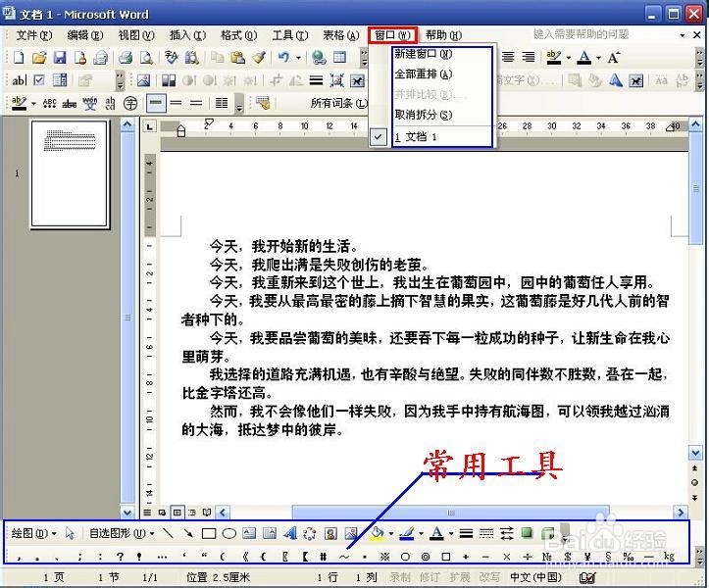709x588 pixels.
Task: Toggle double line spacing button
Action: (x=196, y=104)
